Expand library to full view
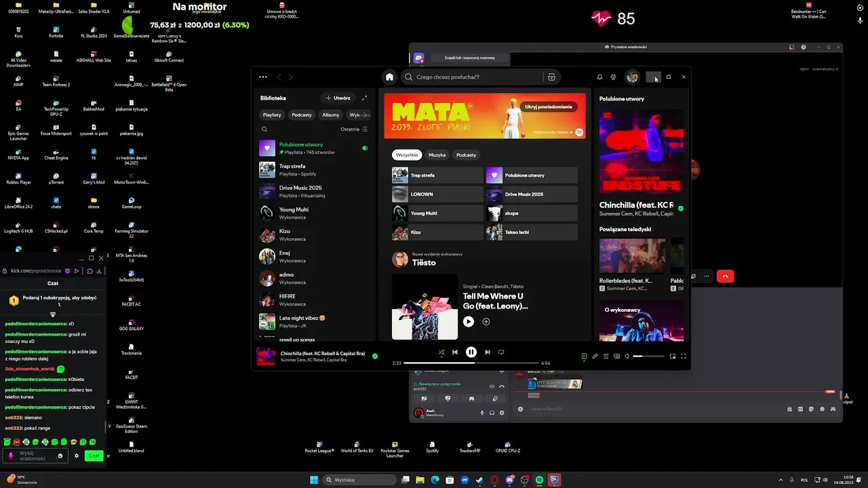The image size is (868, 488). 364,98
